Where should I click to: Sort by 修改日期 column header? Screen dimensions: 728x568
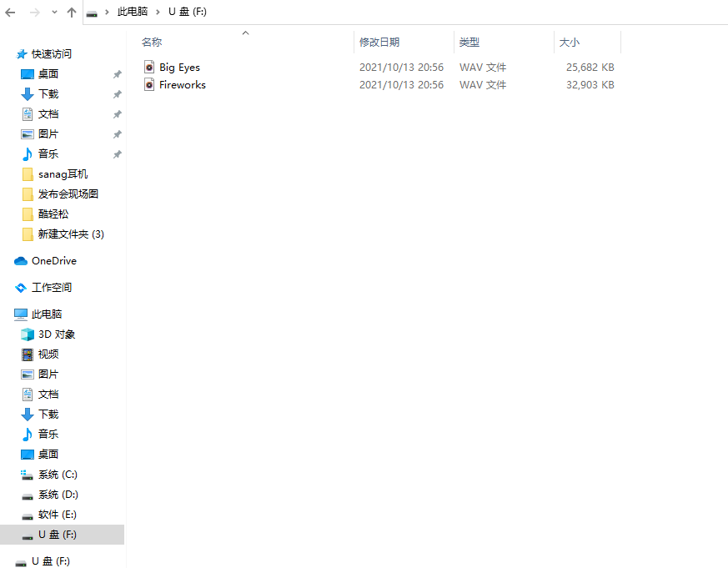379,43
